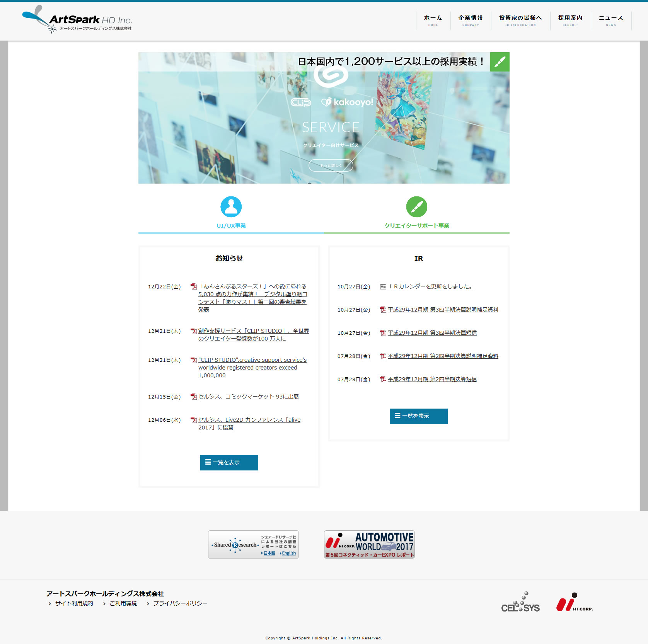Image resolution: width=648 pixels, height=644 pixels.
Task: Open the 採用案内 (Recruit) menu item
Action: (570, 20)
